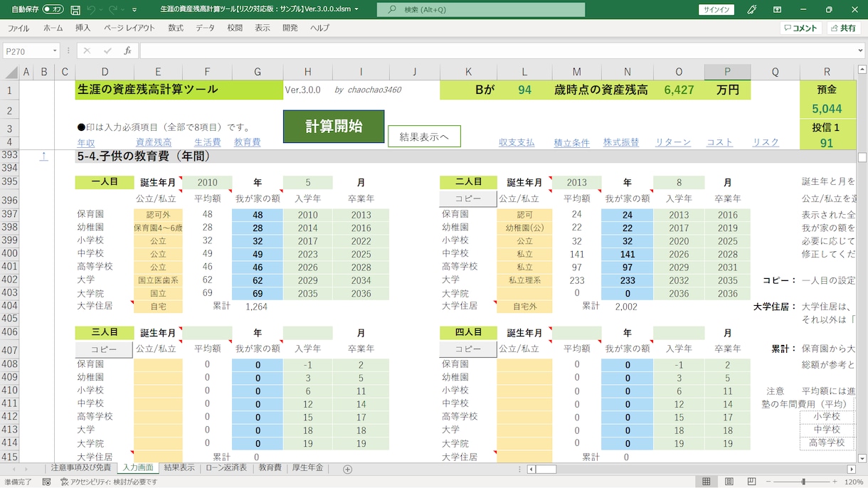Screen dimensions: 868x488
Task: Click the zoom in plus icon
Action: pyautogui.click(x=836, y=482)
